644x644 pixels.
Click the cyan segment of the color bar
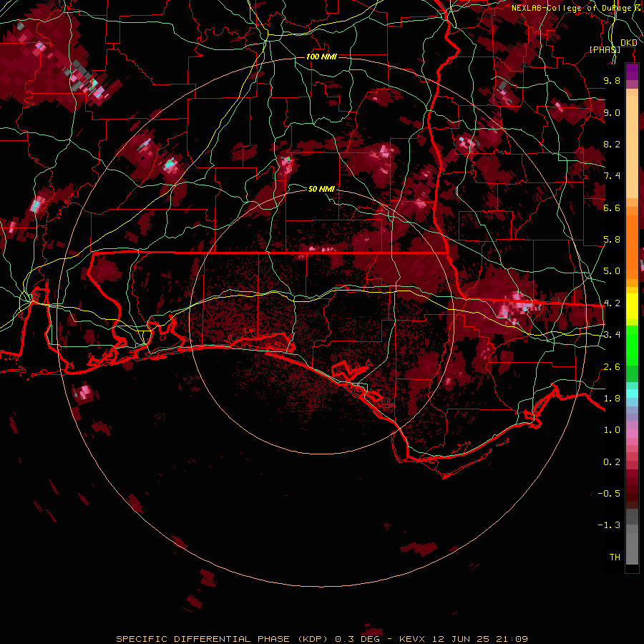(x=632, y=394)
